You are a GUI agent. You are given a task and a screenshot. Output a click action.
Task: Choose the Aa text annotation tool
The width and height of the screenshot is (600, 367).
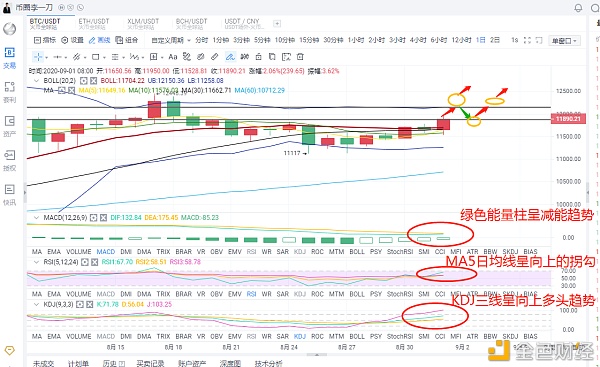[x=173, y=57]
